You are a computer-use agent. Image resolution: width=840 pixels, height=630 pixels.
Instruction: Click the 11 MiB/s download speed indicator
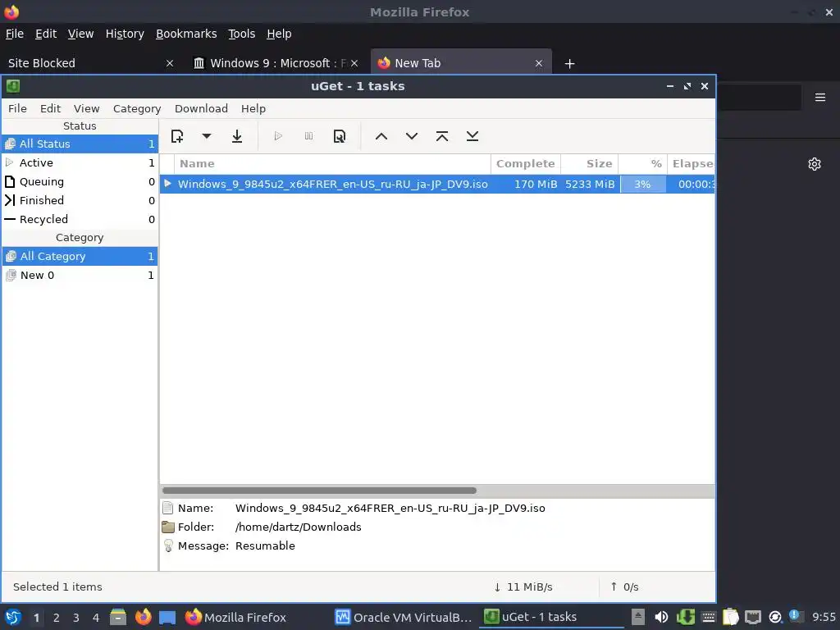[x=523, y=587]
